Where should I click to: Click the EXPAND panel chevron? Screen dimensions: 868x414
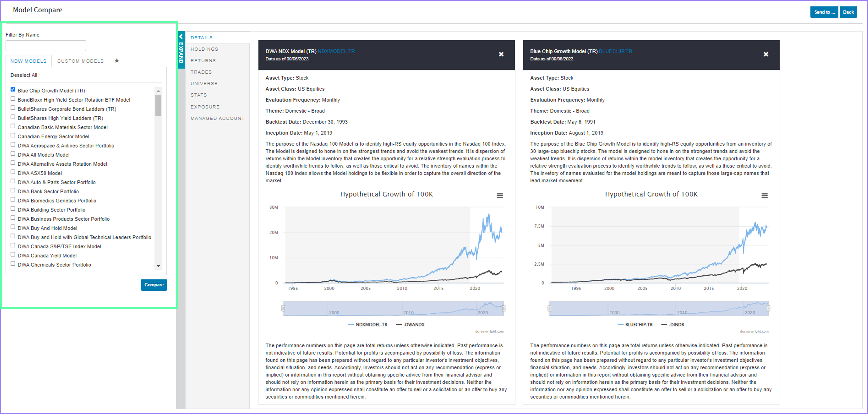click(x=181, y=36)
